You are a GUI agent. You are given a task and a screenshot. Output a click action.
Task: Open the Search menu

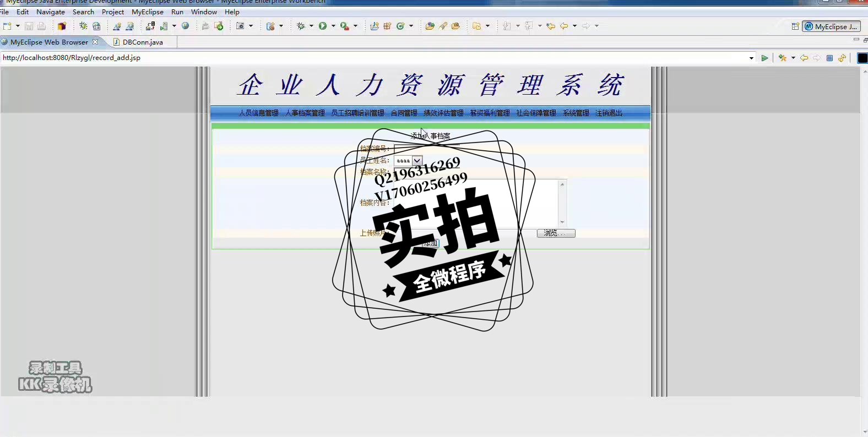click(83, 12)
